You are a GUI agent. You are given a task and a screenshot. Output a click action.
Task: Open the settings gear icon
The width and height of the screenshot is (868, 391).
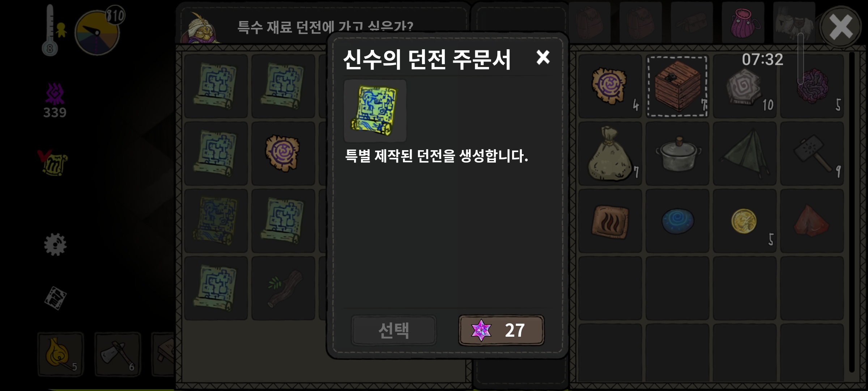coord(55,245)
